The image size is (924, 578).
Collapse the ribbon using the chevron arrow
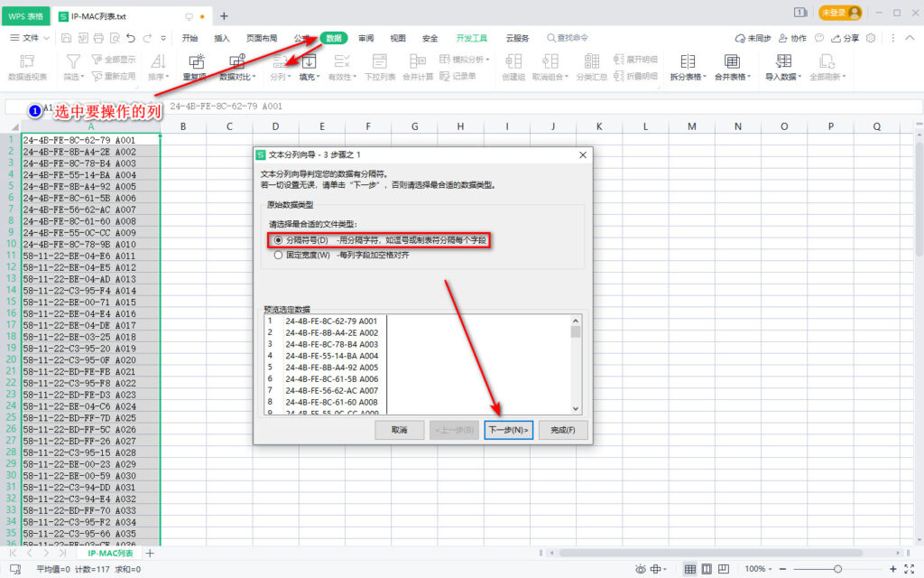[908, 38]
